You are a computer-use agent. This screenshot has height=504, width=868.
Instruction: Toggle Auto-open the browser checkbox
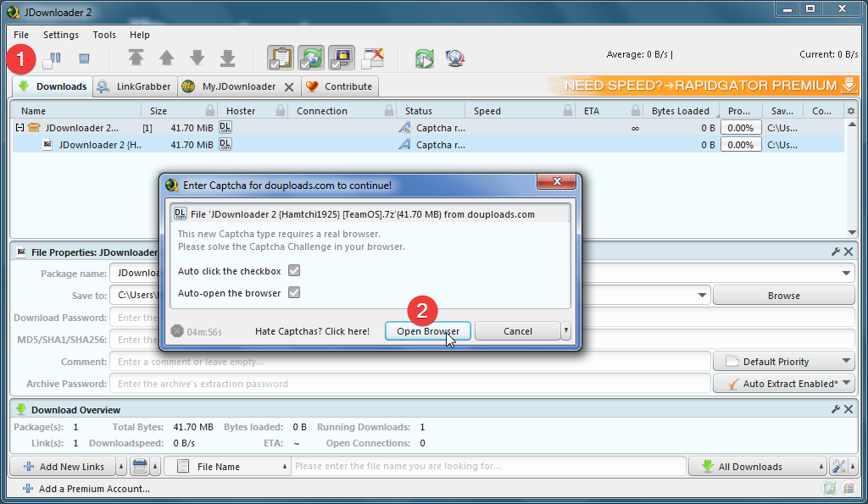(294, 293)
